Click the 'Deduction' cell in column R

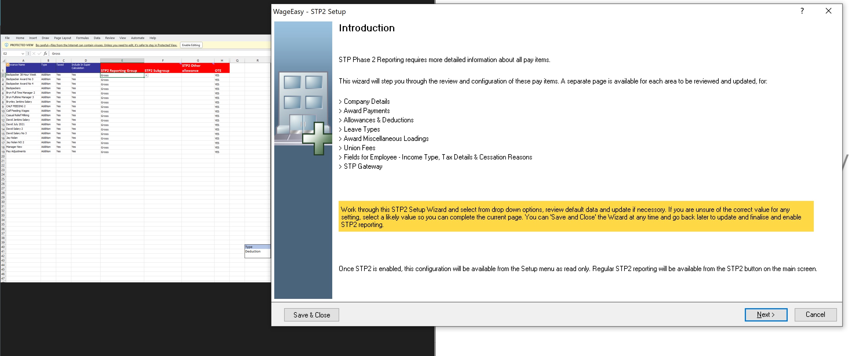[257, 252]
